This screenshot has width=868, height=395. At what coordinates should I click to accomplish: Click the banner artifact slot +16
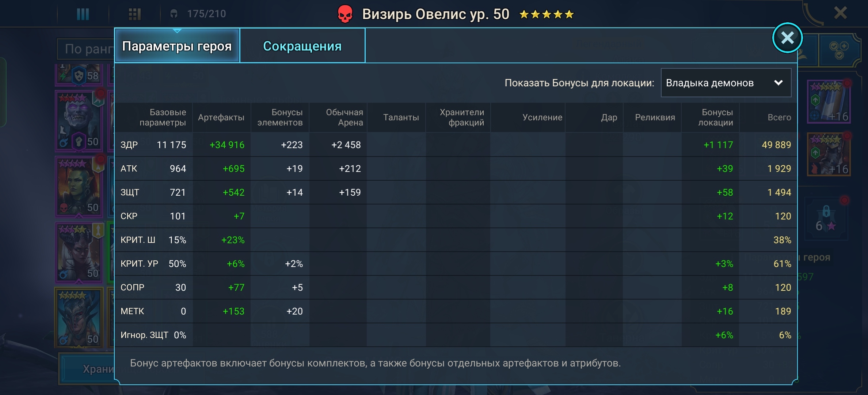[x=829, y=102]
